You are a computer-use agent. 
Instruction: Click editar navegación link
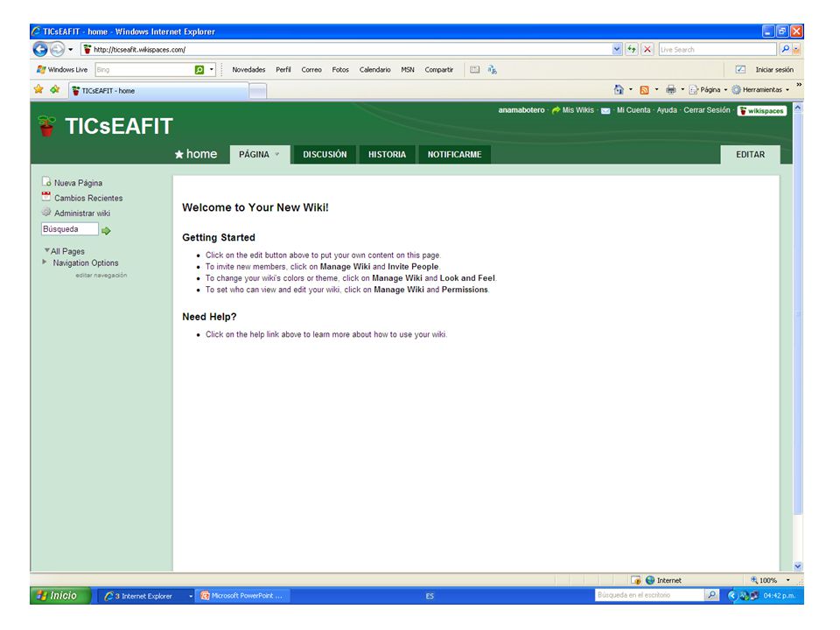pyautogui.click(x=101, y=275)
